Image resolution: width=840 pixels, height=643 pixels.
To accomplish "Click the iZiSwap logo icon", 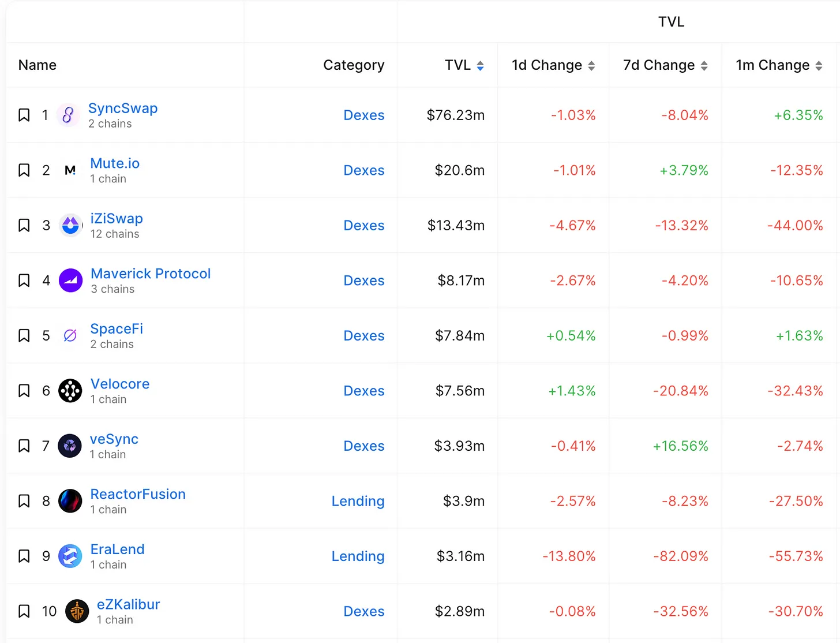I will [x=70, y=225].
